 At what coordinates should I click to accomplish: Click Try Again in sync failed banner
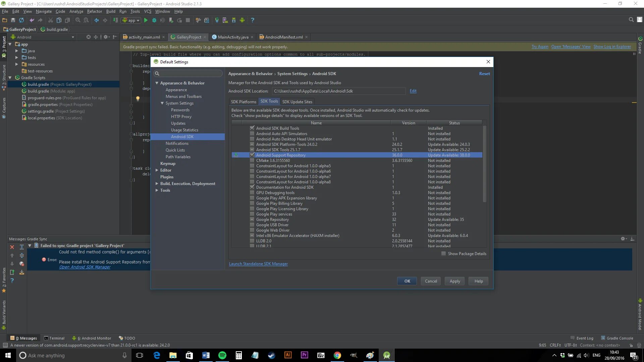click(x=540, y=47)
